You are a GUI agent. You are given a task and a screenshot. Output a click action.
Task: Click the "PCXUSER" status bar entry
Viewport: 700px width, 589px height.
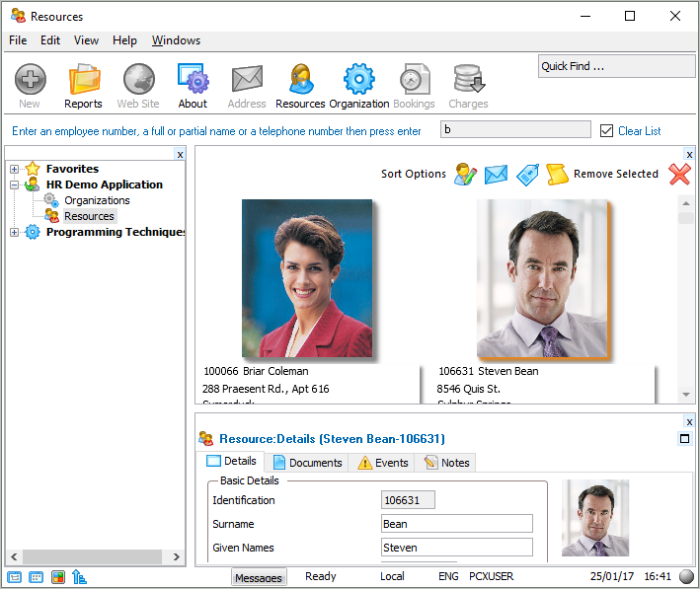click(491, 576)
